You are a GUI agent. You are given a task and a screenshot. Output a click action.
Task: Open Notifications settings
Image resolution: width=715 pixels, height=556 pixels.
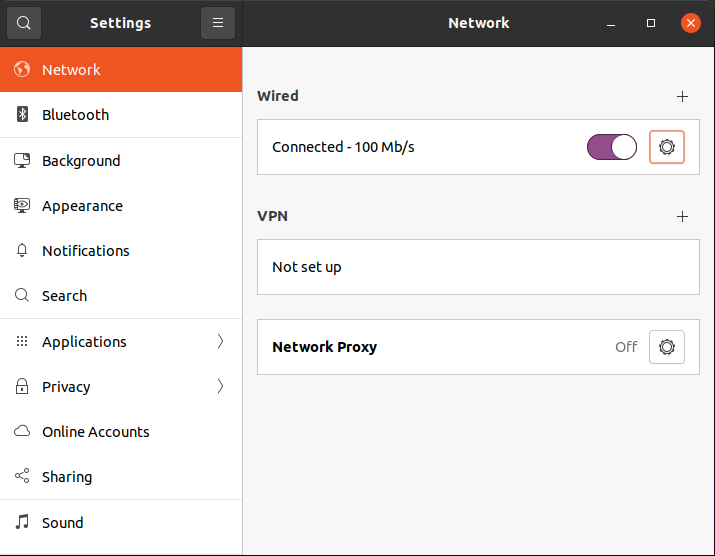[121, 250]
